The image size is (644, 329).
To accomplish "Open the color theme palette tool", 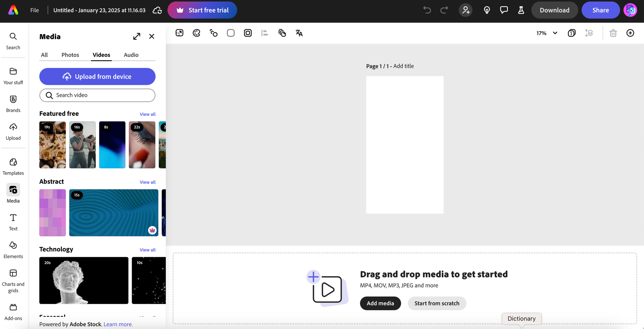I will [196, 33].
